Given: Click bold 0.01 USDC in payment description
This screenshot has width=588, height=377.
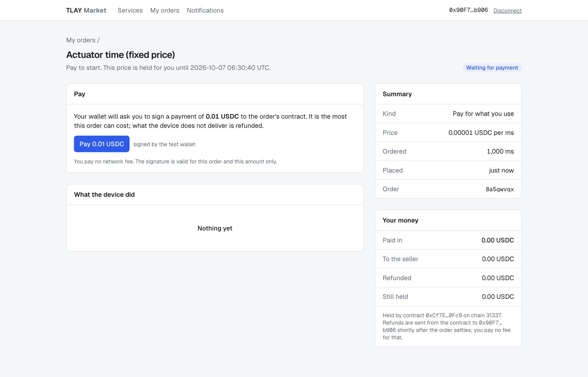Looking at the screenshot, I should (222, 116).
